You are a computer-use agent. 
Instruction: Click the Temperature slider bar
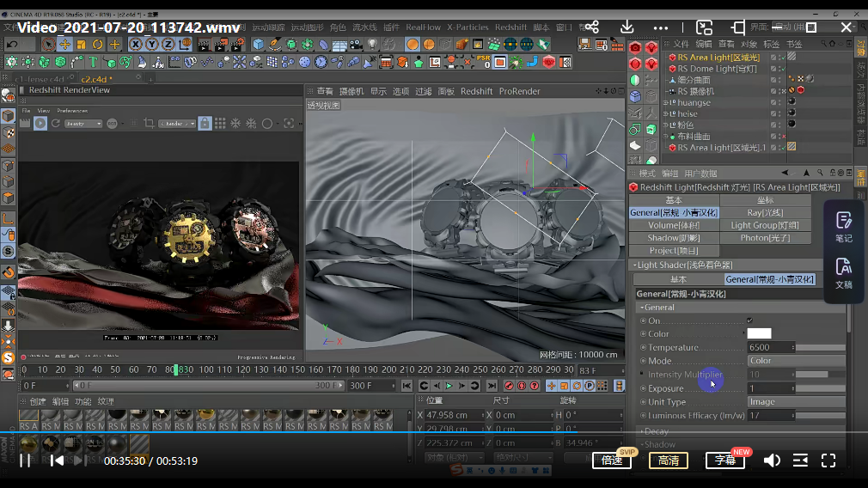tap(821, 347)
